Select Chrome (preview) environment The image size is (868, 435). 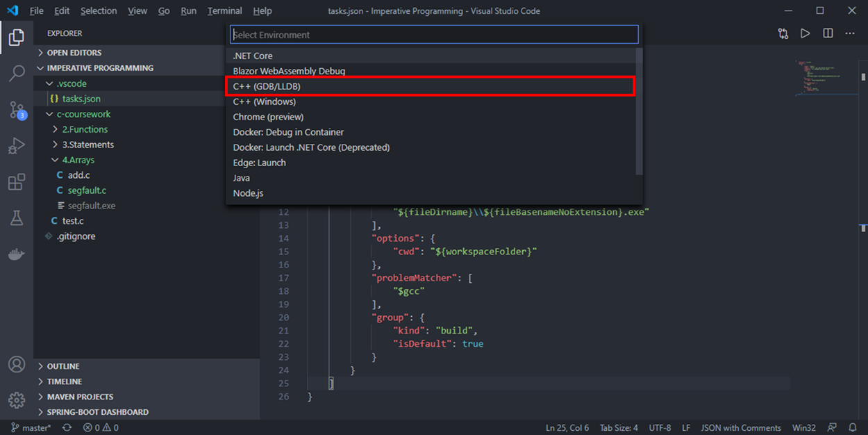click(x=431, y=117)
